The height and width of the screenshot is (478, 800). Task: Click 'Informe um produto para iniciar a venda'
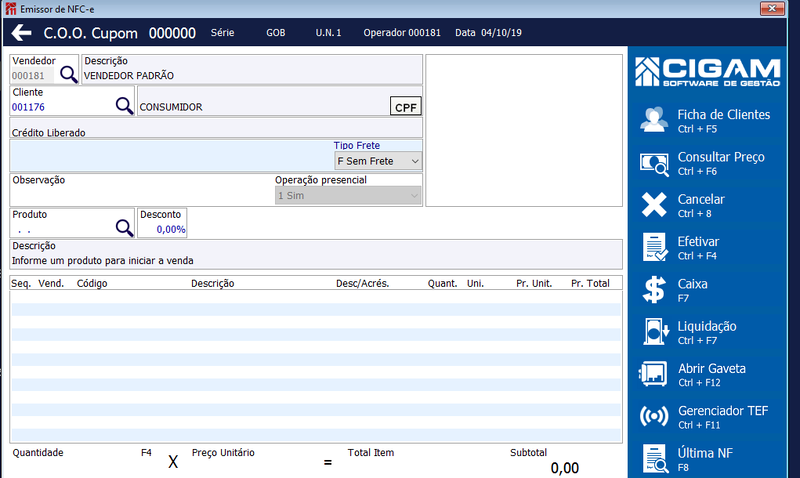tap(103, 261)
